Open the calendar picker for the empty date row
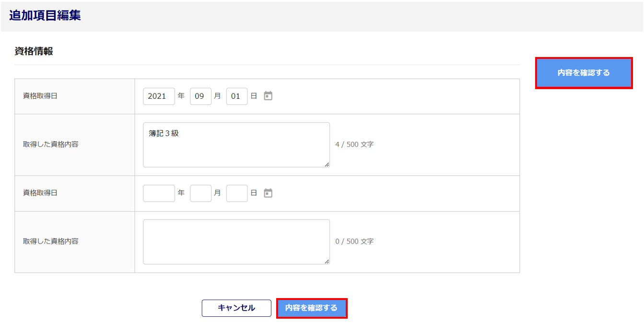Screen dimensions: 644x323 click(x=268, y=193)
